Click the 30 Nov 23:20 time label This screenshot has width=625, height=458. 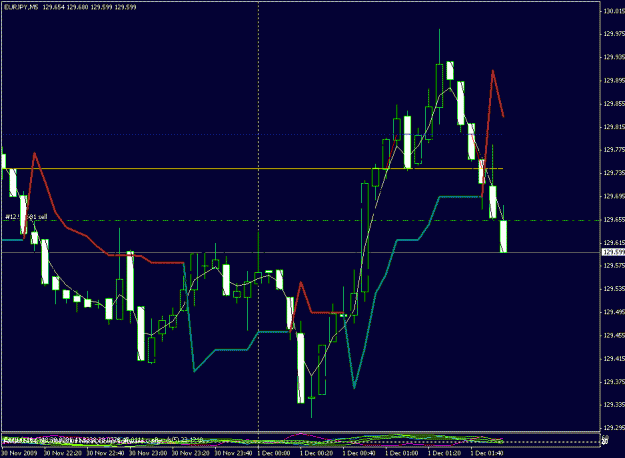191,453
